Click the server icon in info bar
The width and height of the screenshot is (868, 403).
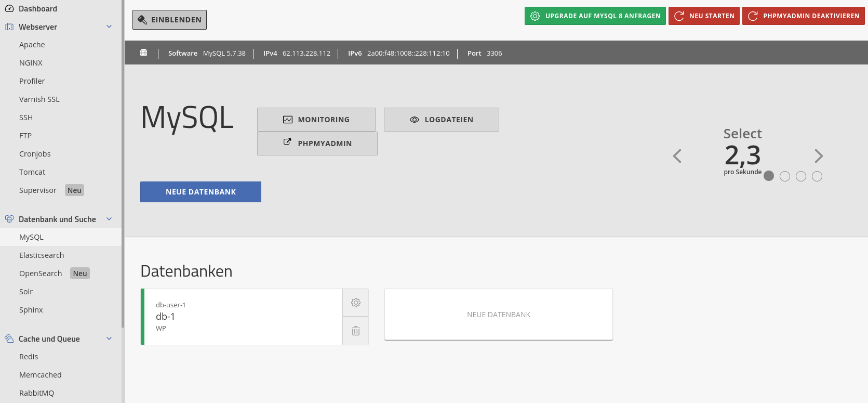click(x=144, y=53)
